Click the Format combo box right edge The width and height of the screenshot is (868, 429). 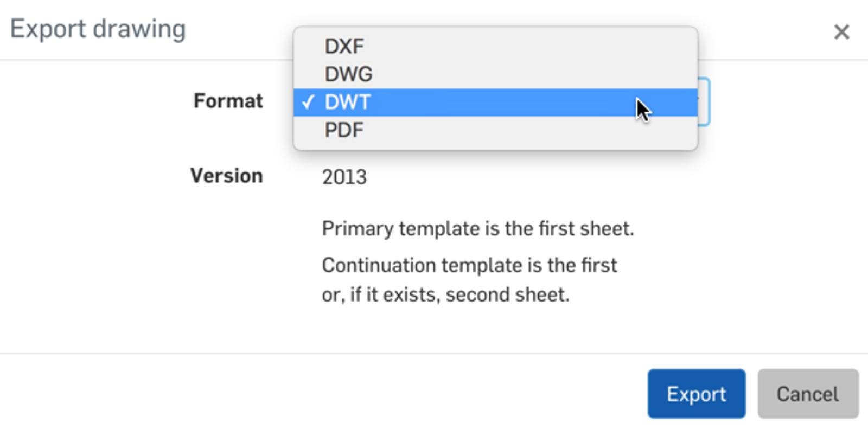[704, 102]
